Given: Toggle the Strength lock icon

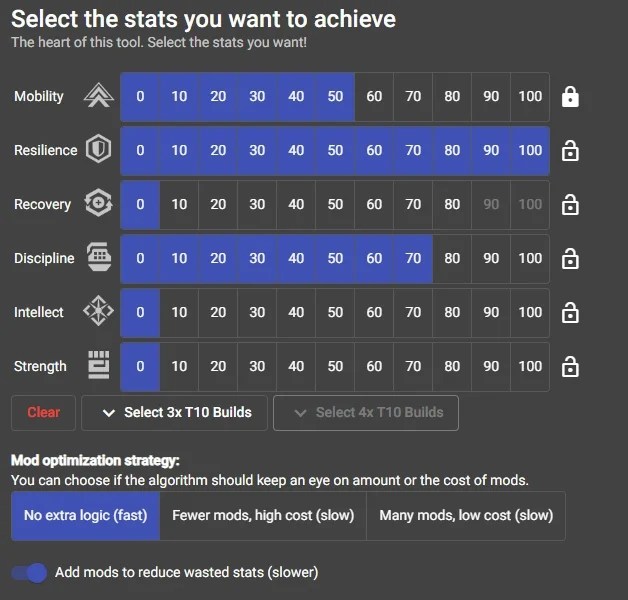Looking at the screenshot, I should 570,367.
